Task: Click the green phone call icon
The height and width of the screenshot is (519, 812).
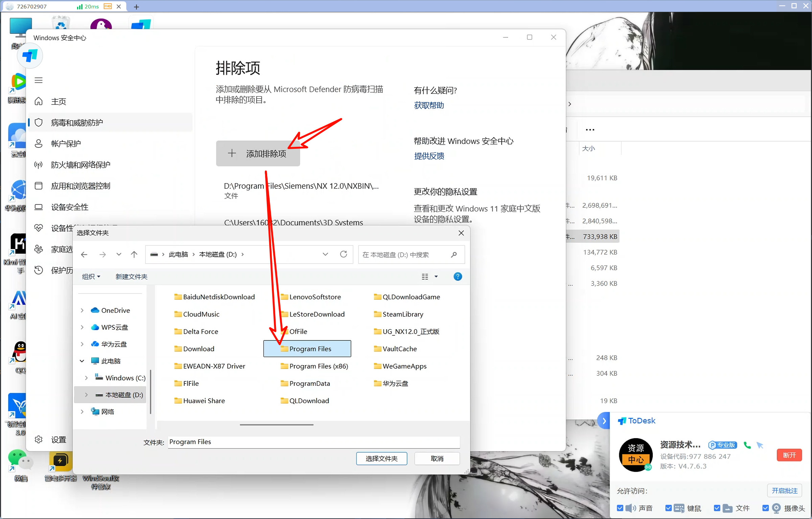Action: click(747, 445)
